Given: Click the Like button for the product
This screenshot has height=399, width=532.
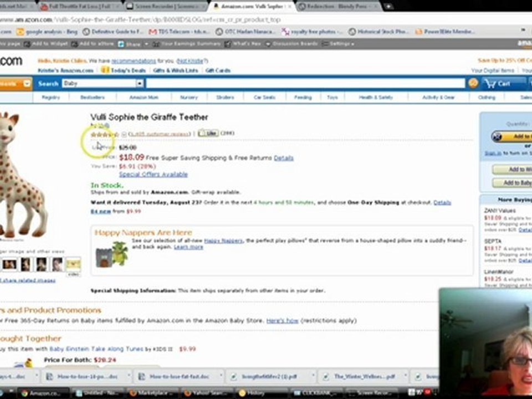Looking at the screenshot, I should point(208,134).
